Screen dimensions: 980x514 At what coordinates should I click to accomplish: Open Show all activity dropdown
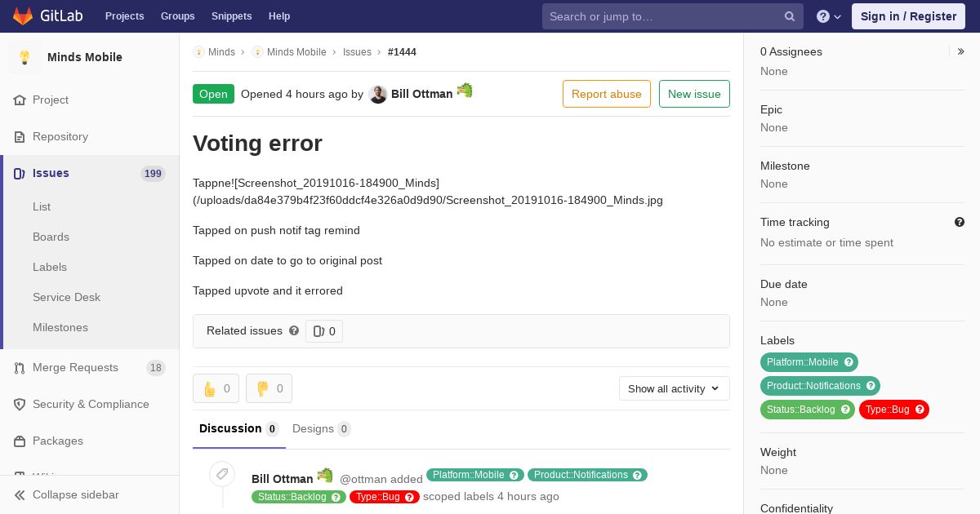[675, 388]
